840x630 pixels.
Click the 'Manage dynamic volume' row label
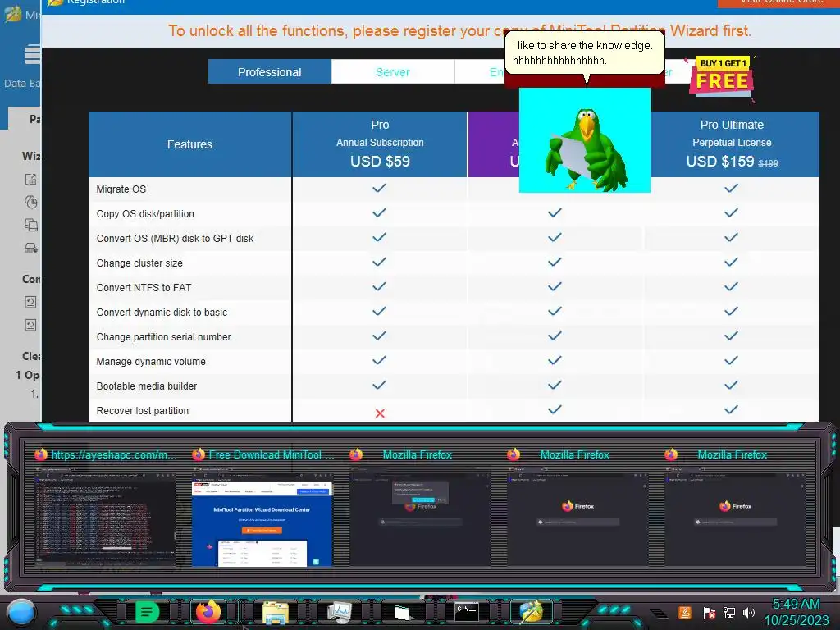tap(151, 362)
